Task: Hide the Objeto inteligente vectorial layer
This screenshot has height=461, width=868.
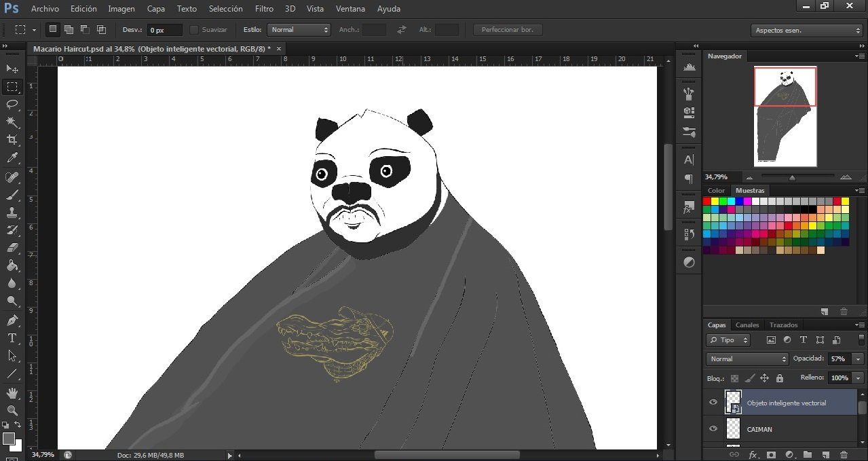Action: (x=713, y=403)
